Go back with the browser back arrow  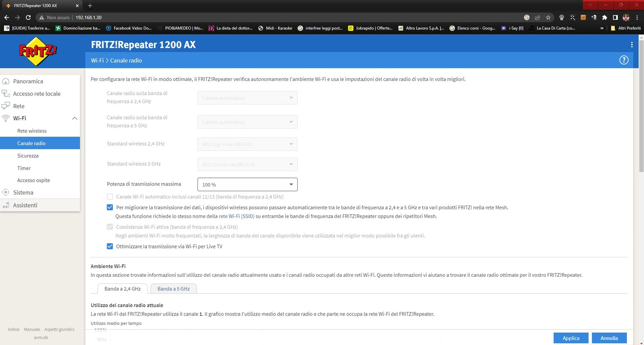click(x=7, y=17)
